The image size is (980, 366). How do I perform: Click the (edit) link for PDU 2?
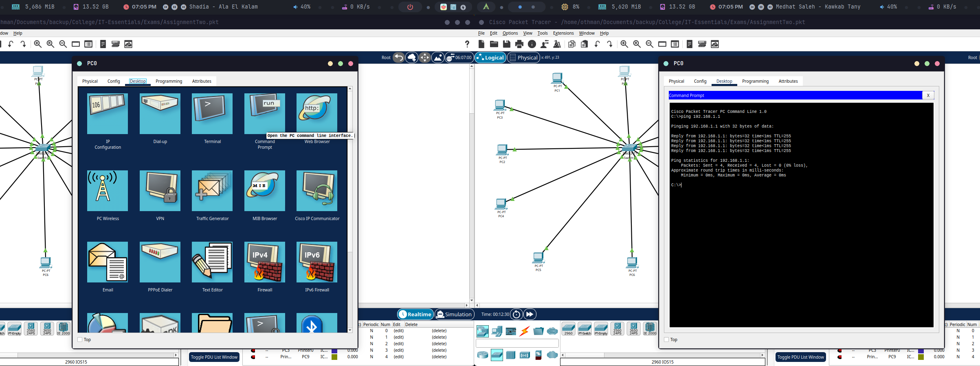(x=398, y=344)
